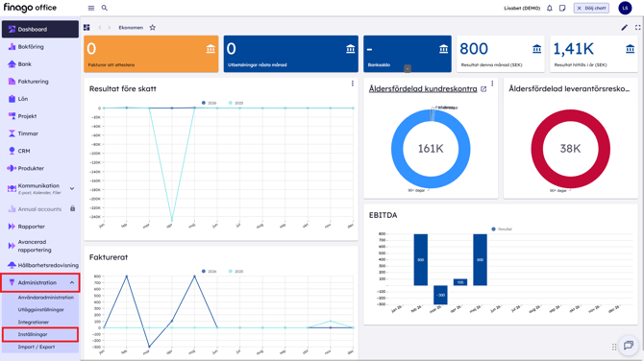Open kundreskontra in external view icon
644x361 pixels.
coord(483,89)
